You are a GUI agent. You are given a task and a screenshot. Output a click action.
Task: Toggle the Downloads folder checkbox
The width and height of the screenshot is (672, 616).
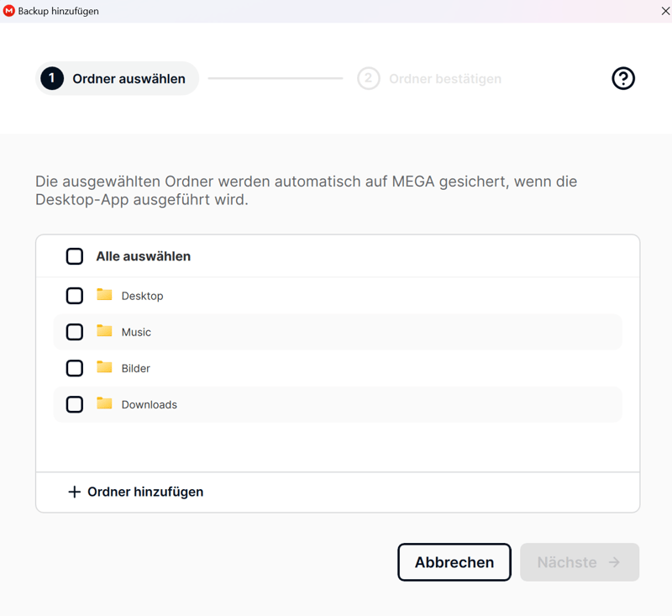pyautogui.click(x=75, y=404)
